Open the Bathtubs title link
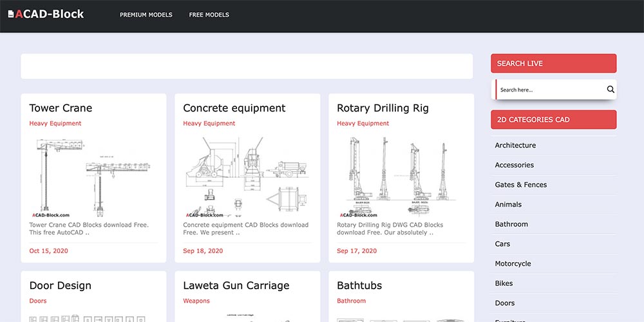644x322 pixels. tap(359, 285)
